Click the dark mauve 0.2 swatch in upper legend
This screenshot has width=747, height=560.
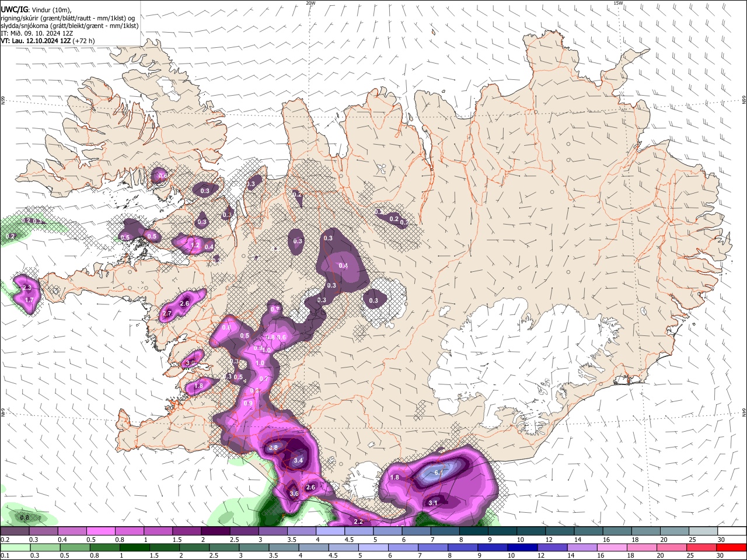tap(15, 531)
